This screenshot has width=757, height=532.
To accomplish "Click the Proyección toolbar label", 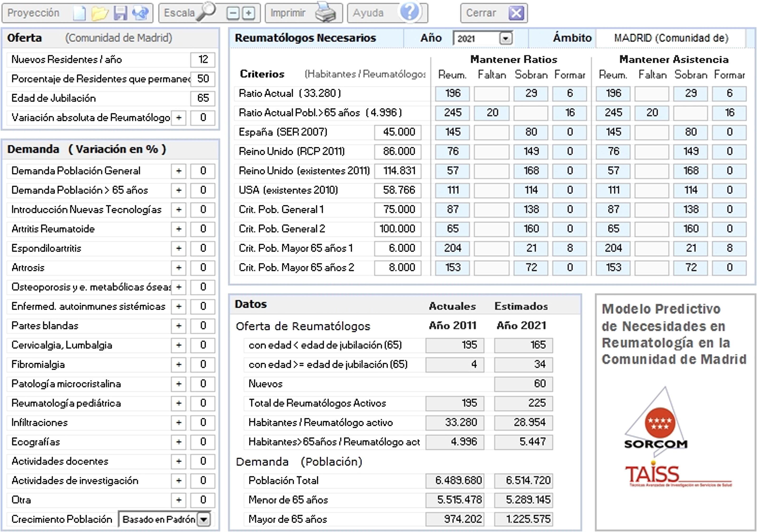I will coord(33,13).
